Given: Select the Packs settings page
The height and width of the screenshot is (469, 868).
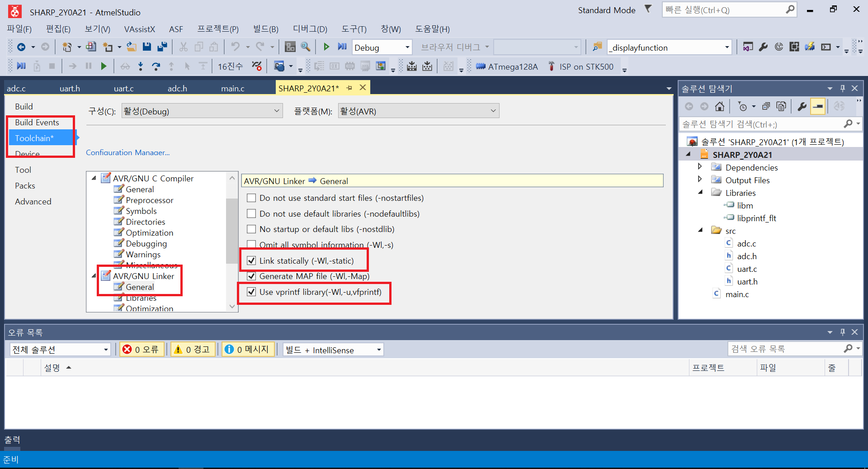Looking at the screenshot, I should coord(25,185).
